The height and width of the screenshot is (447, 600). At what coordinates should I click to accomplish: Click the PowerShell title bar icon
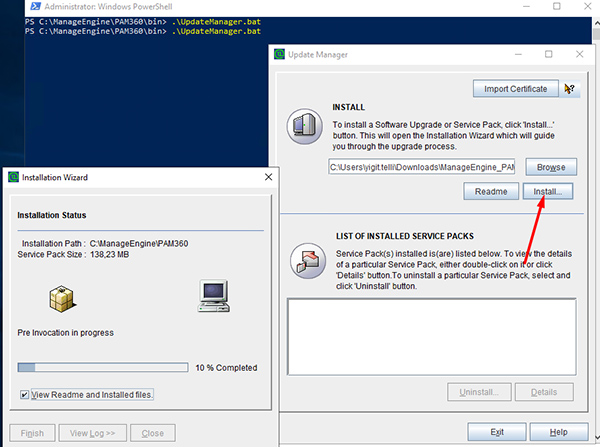36,7
